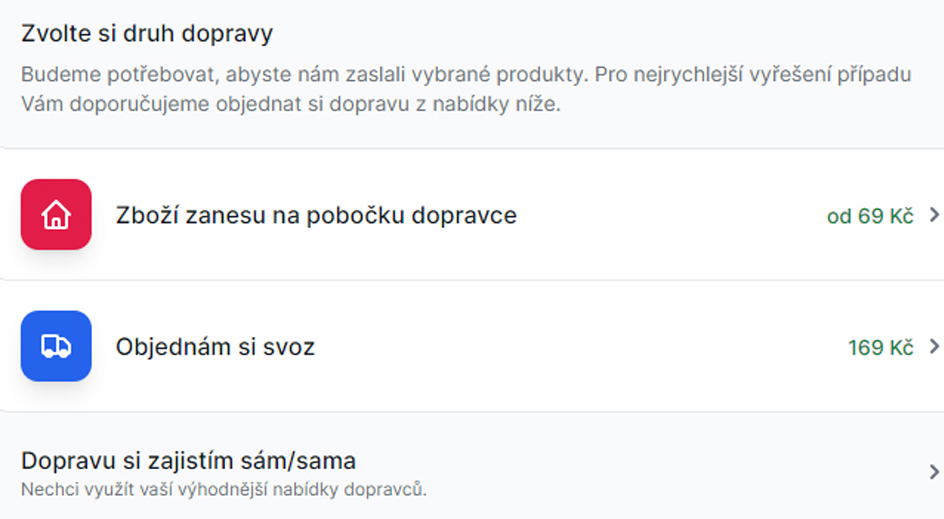
Task: Click the line starting "Vám doporučujeme objednat"
Action: (290, 105)
